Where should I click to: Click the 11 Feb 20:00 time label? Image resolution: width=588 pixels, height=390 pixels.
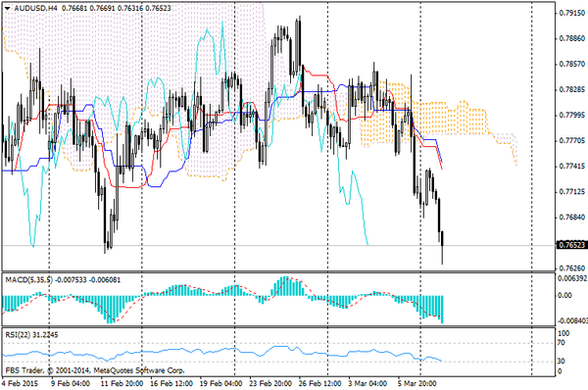pyautogui.click(x=122, y=383)
